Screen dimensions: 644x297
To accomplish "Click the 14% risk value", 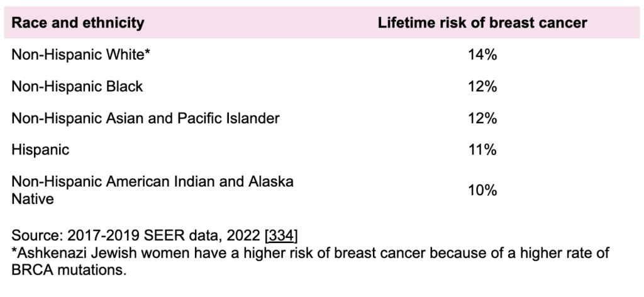I will coord(482,55).
